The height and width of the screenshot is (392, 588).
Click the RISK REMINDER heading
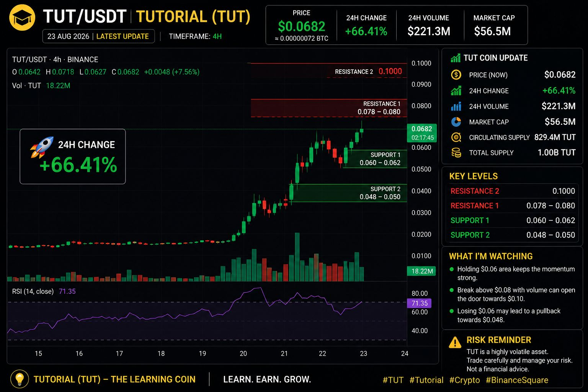pos(499,340)
